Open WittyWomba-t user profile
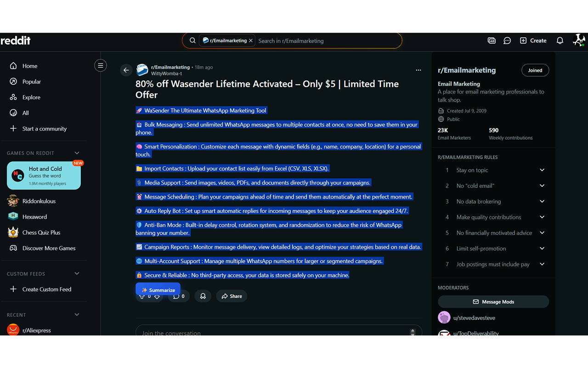 point(166,74)
